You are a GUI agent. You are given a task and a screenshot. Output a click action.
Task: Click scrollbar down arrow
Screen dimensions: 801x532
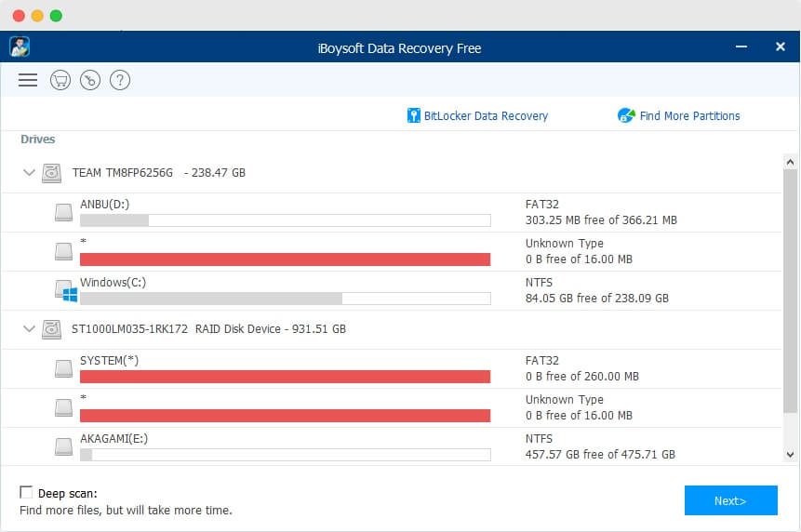[790, 455]
